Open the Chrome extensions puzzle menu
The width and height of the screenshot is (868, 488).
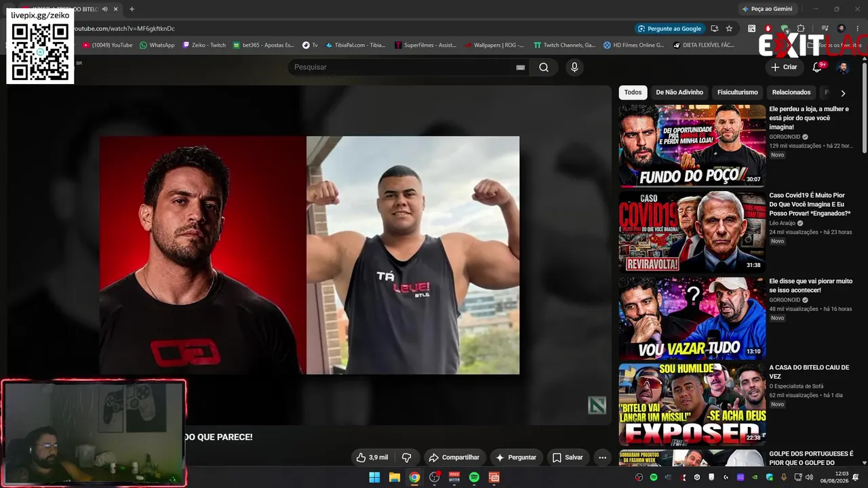tap(801, 28)
